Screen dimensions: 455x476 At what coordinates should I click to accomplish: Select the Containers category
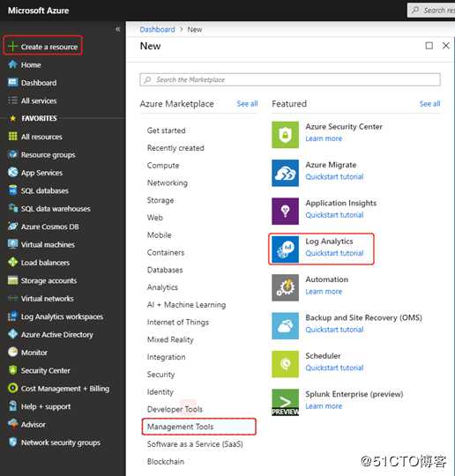tap(166, 253)
